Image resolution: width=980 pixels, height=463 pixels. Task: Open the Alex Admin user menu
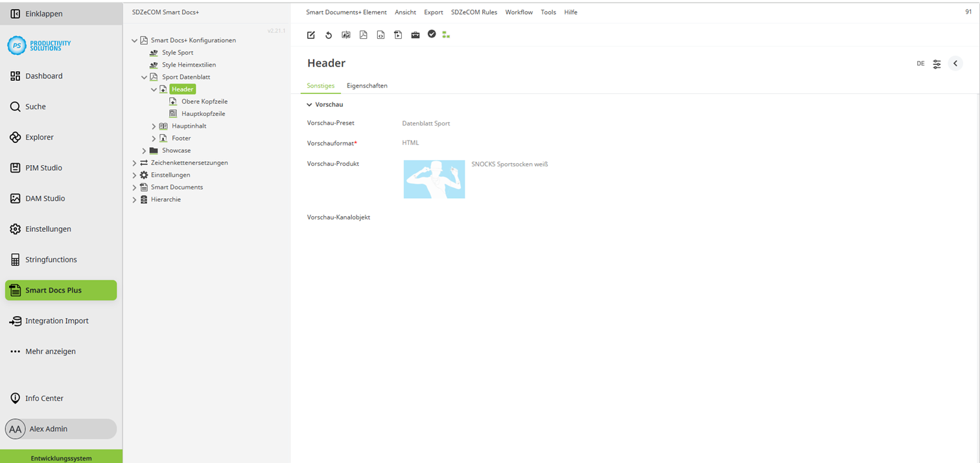pos(61,429)
